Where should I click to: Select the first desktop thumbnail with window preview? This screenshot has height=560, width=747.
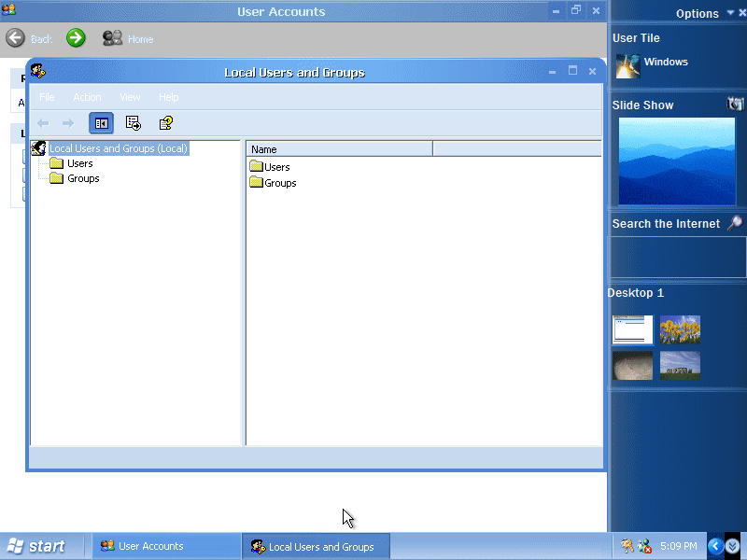[633, 329]
